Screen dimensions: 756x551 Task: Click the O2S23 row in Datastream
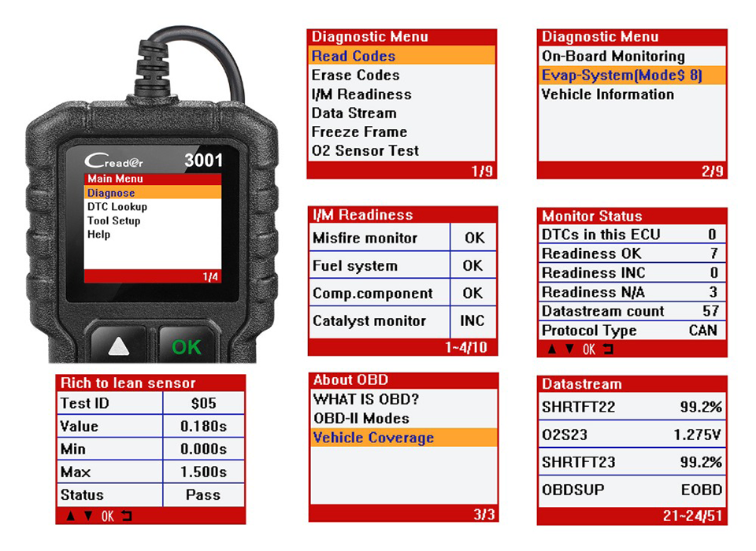coord(632,435)
